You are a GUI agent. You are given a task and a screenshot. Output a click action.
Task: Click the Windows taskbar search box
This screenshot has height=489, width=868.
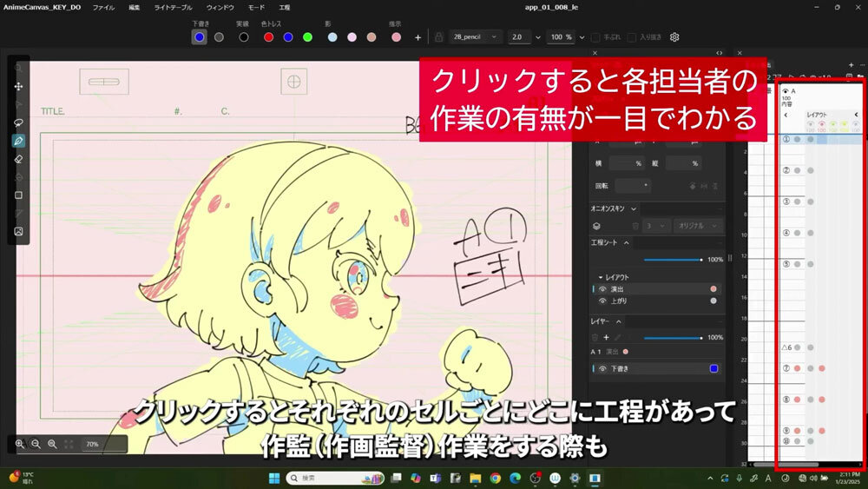click(x=335, y=478)
